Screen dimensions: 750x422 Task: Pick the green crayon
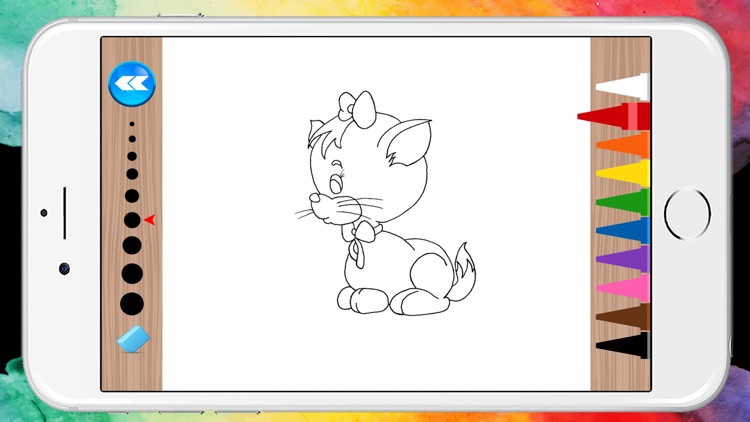click(623, 202)
